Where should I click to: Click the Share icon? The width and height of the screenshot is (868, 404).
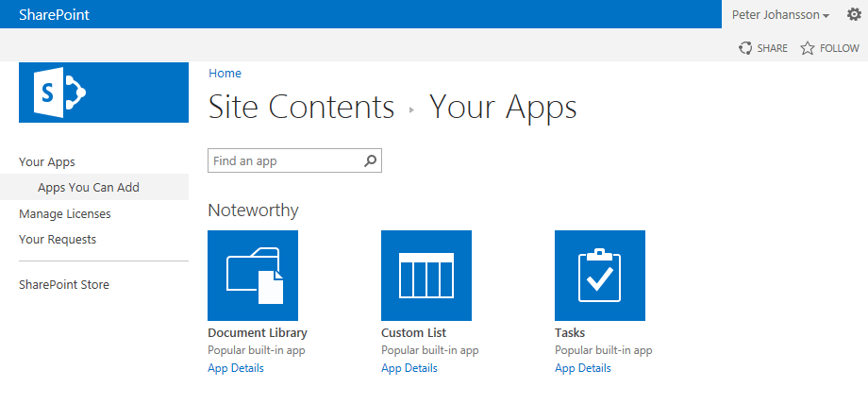pyautogui.click(x=745, y=48)
